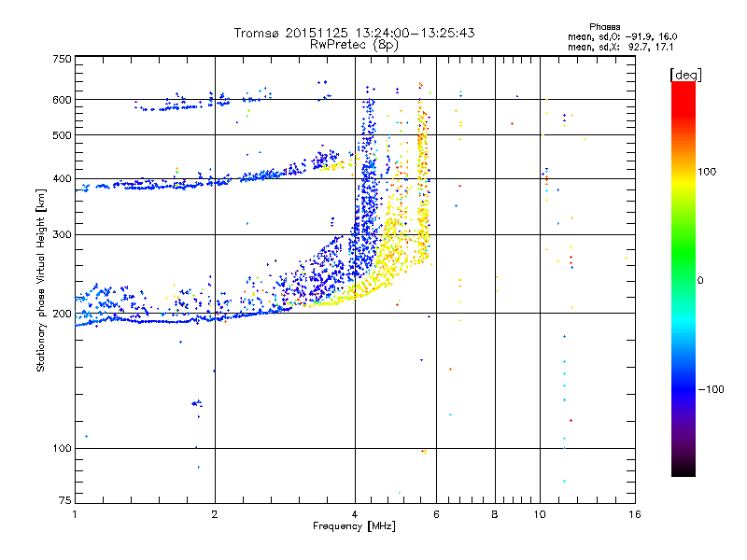Click the y-axis '600' tick label
747x560 pixels.
[63, 100]
